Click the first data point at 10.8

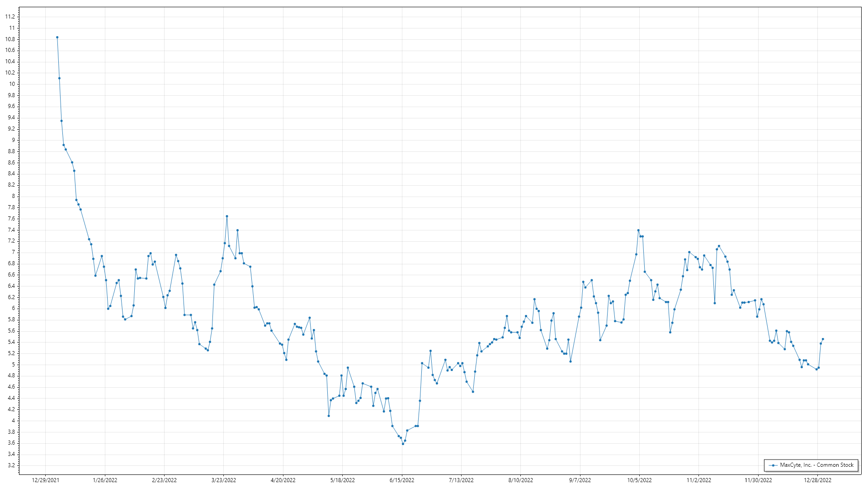(57, 38)
